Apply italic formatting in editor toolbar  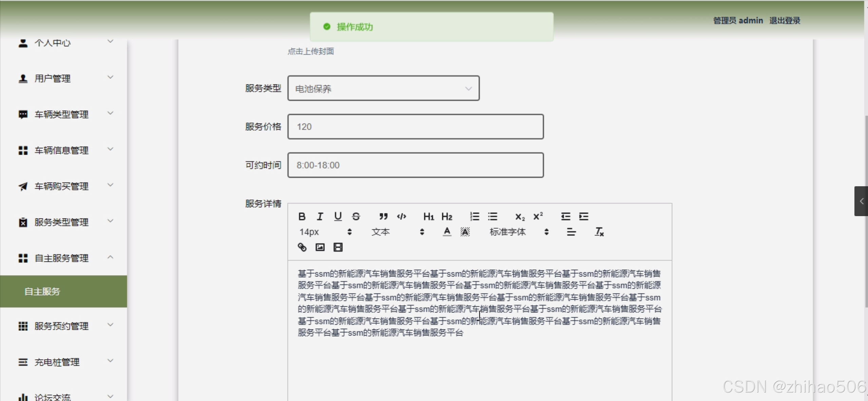[320, 216]
